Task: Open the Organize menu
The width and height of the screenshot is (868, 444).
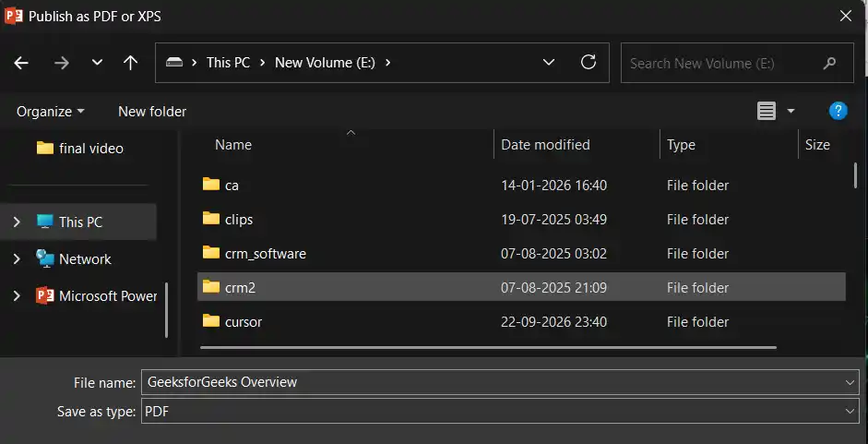Action: tap(51, 112)
